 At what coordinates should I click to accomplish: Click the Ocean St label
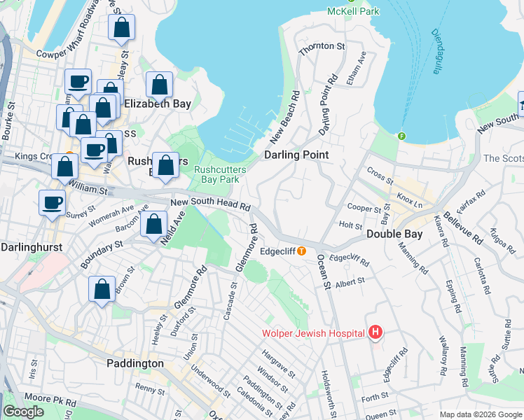click(x=323, y=272)
